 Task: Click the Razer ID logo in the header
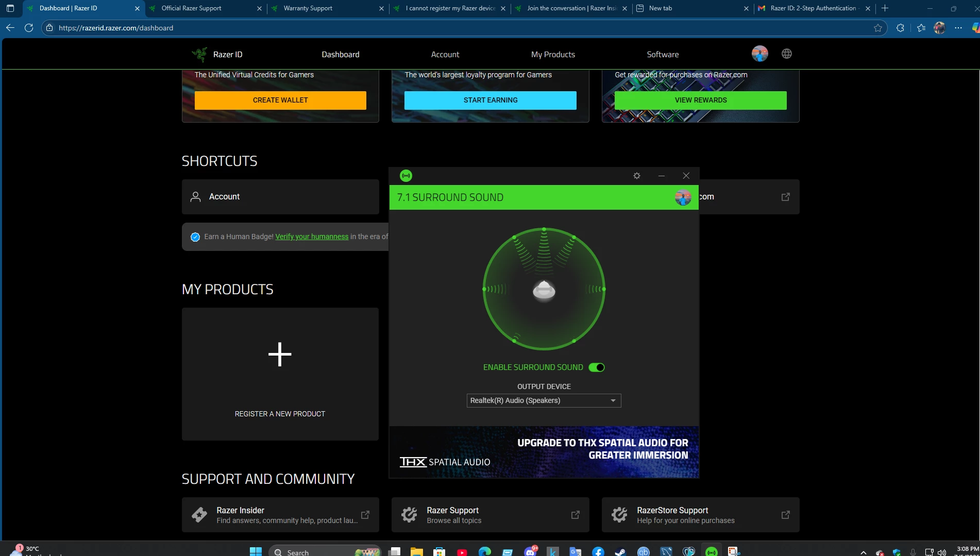pos(217,54)
